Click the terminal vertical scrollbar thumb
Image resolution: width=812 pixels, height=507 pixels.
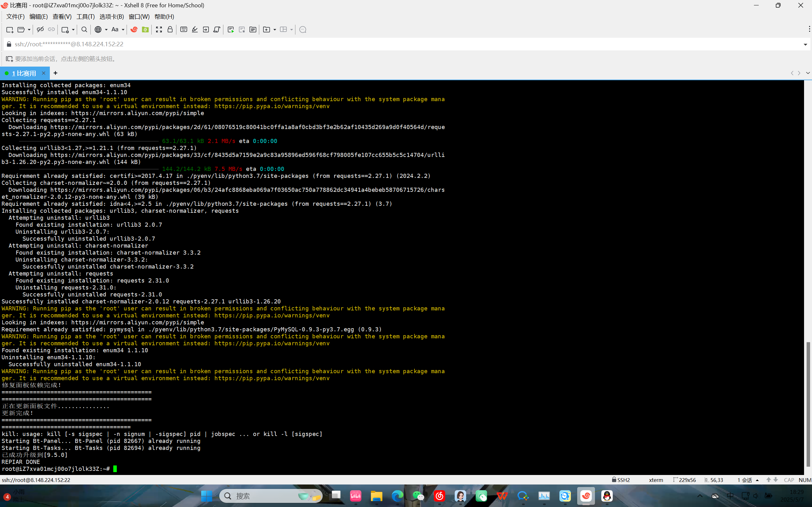tap(808, 404)
